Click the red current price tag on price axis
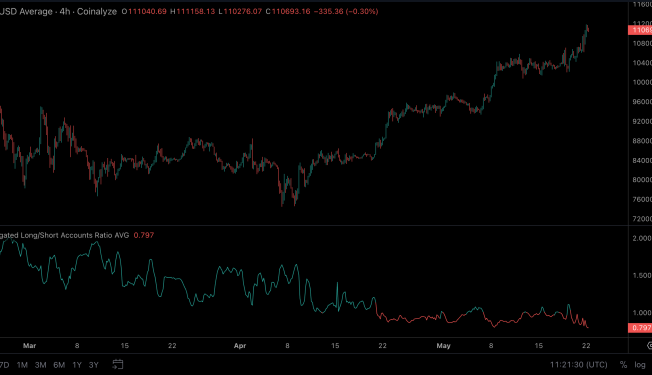Screen dimensions: 652x375 tap(640, 30)
